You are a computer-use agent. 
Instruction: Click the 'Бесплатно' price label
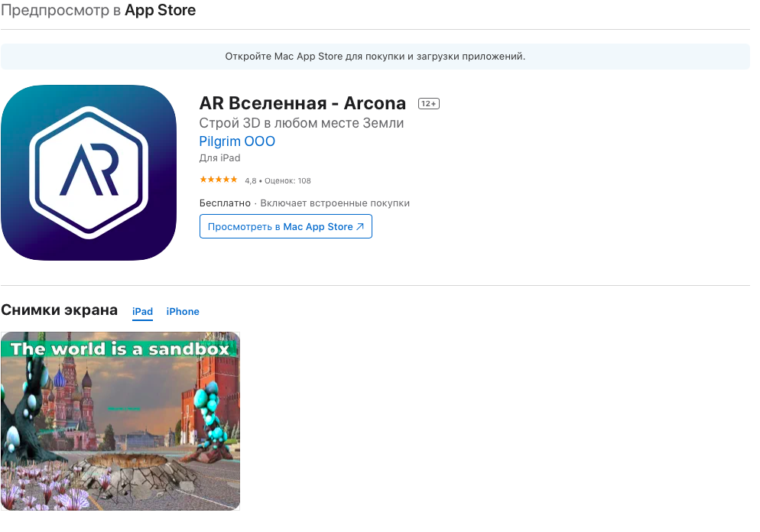tap(225, 203)
